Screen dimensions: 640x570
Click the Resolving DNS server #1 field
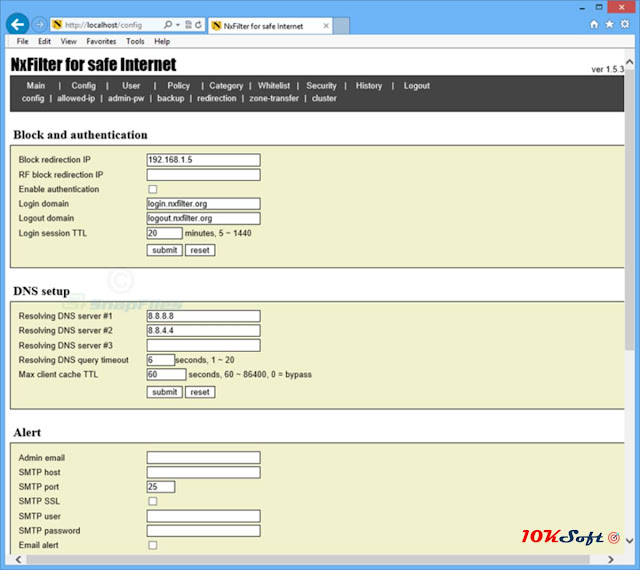point(203,316)
